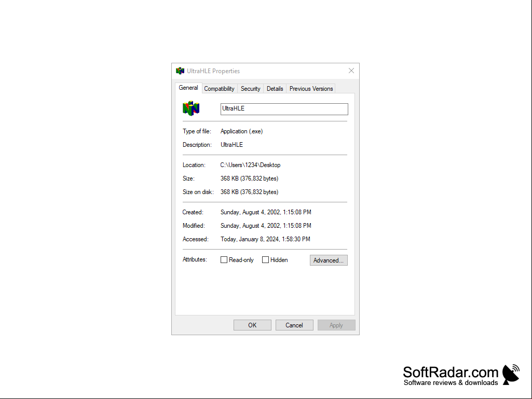
Task: Open the Compatibility tab
Action: click(x=219, y=89)
